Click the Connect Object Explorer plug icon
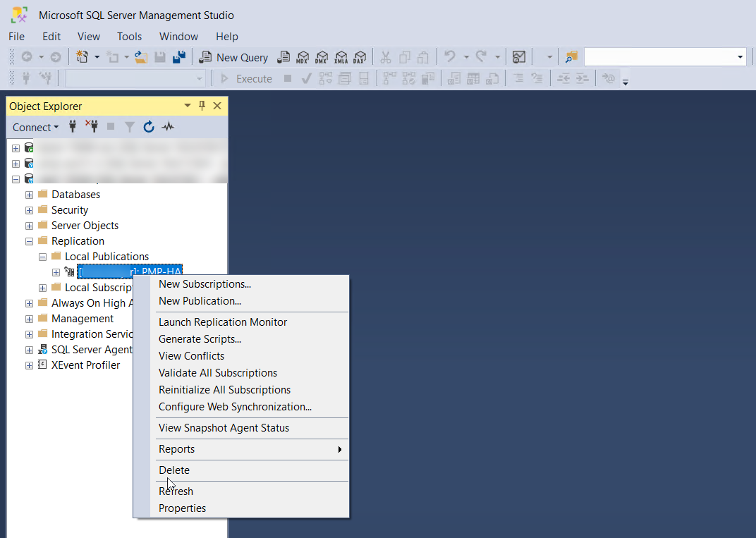The height and width of the screenshot is (538, 756). [73, 127]
